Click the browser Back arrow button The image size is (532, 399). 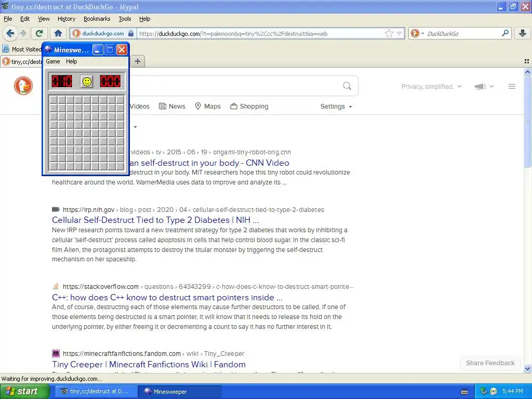pos(10,33)
